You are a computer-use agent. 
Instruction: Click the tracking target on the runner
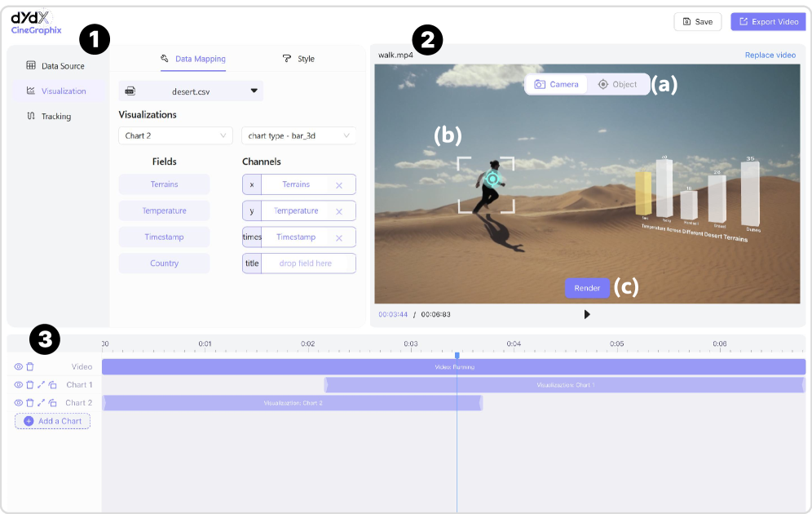point(492,179)
